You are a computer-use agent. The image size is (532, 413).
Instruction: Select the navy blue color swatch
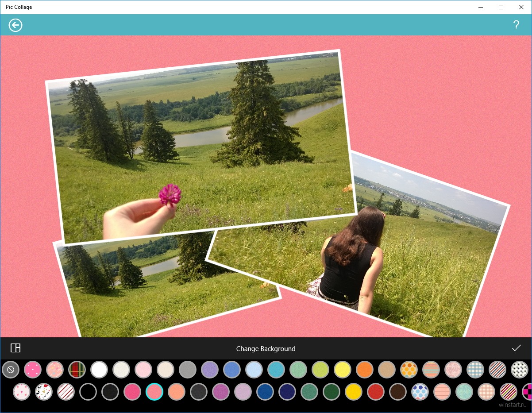(x=287, y=392)
